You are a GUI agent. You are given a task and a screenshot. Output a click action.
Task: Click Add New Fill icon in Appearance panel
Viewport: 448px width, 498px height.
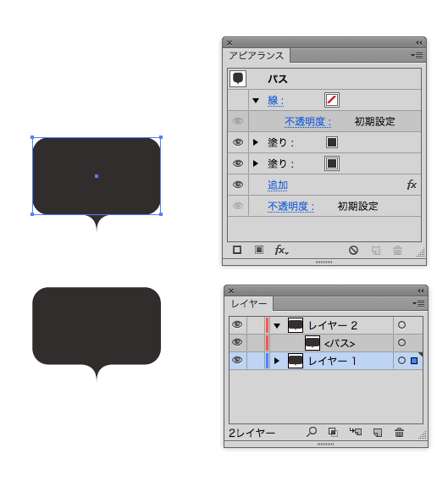pyautogui.click(x=259, y=250)
